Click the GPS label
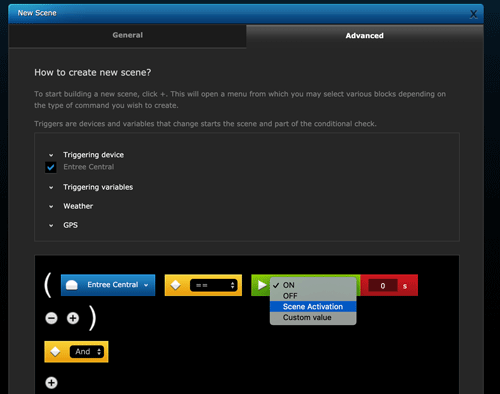The height and width of the screenshot is (394, 500). click(70, 225)
